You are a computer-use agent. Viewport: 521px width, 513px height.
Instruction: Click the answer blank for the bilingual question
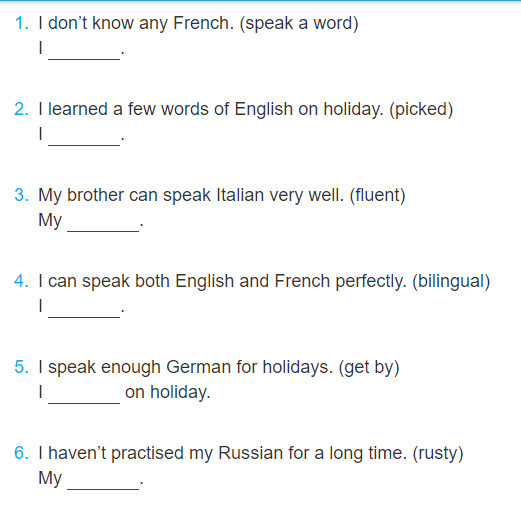[x=84, y=311]
